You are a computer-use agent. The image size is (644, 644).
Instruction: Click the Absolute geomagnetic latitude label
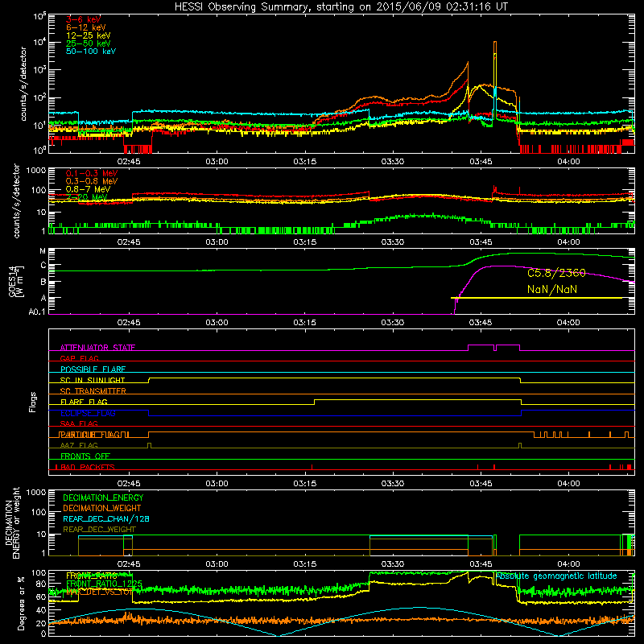[x=556, y=576]
